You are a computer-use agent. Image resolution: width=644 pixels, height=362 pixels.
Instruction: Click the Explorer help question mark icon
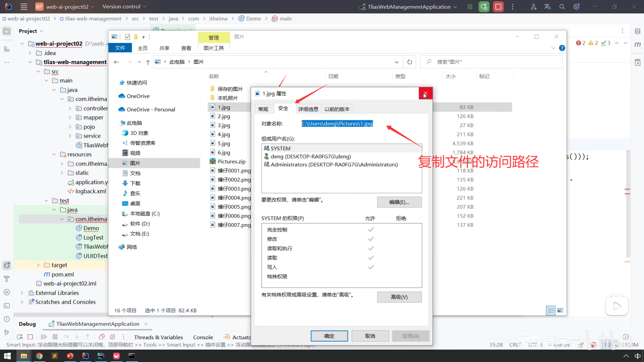tap(562, 48)
